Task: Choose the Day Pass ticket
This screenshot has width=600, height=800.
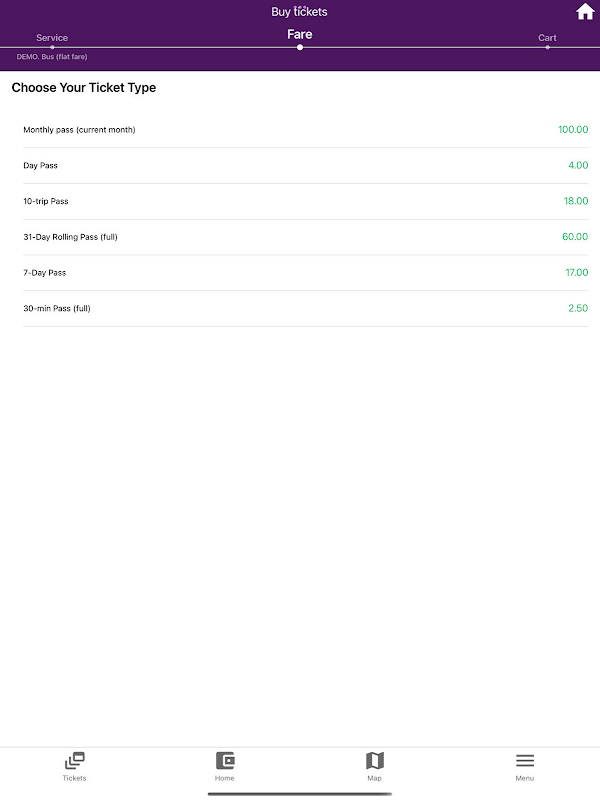Action: [306, 165]
